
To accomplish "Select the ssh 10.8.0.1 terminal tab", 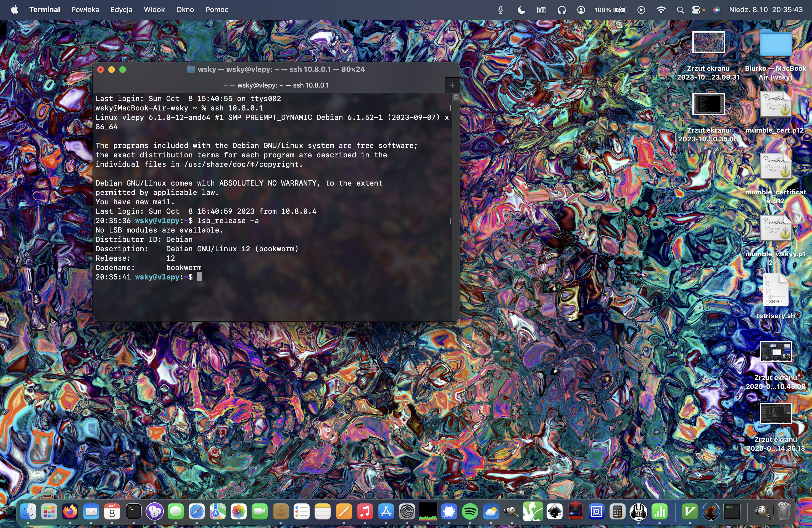I will (x=276, y=85).
